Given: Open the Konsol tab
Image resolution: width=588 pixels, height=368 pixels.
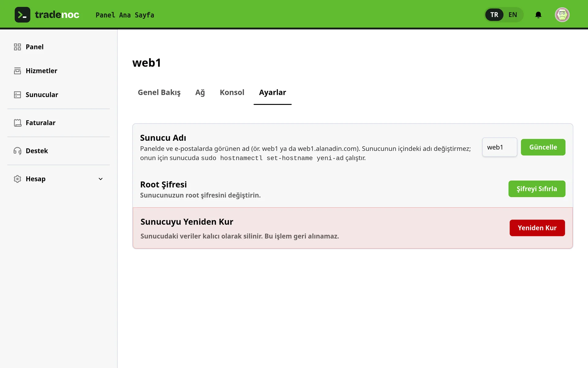Looking at the screenshot, I should pyautogui.click(x=232, y=92).
